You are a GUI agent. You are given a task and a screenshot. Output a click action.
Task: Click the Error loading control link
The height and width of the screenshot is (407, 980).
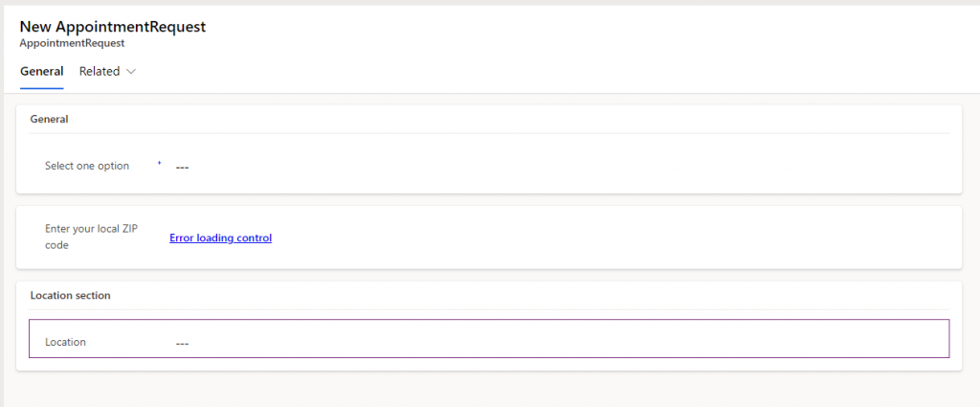[x=220, y=237]
